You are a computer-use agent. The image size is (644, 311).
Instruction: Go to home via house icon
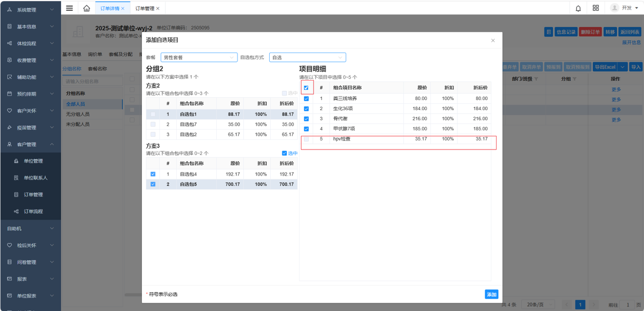(x=87, y=8)
